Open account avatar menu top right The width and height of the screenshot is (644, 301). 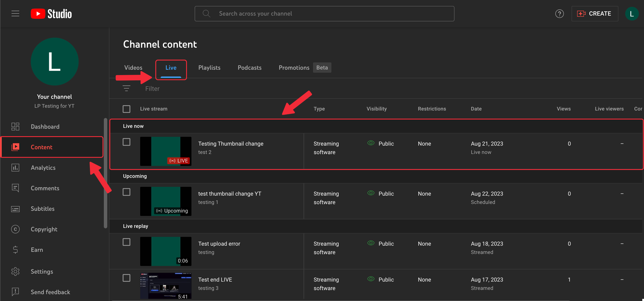click(631, 14)
